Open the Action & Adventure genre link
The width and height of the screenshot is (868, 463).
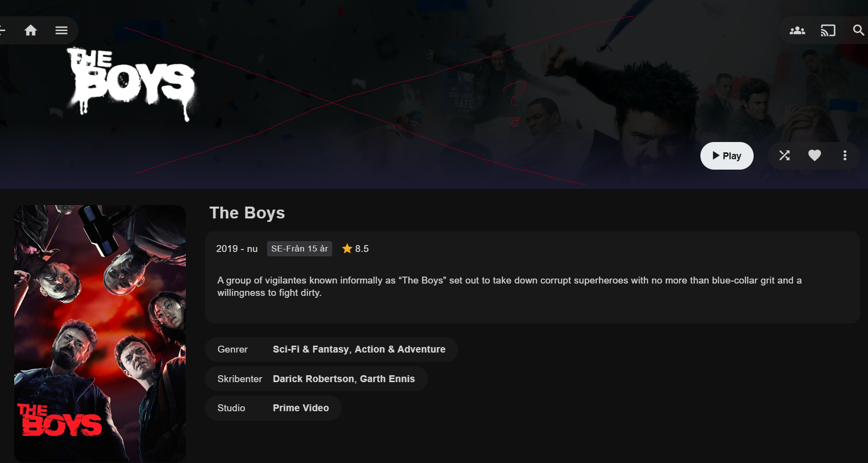[400, 349]
